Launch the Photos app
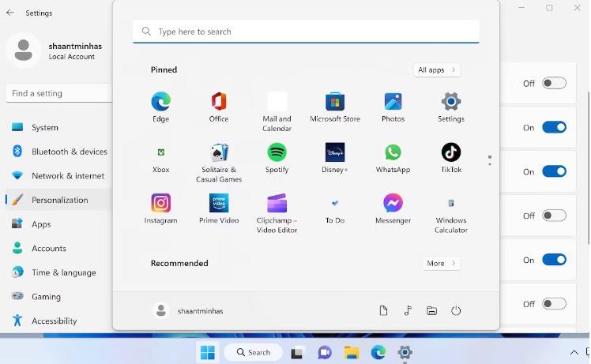This screenshot has width=591, height=364. [393, 107]
